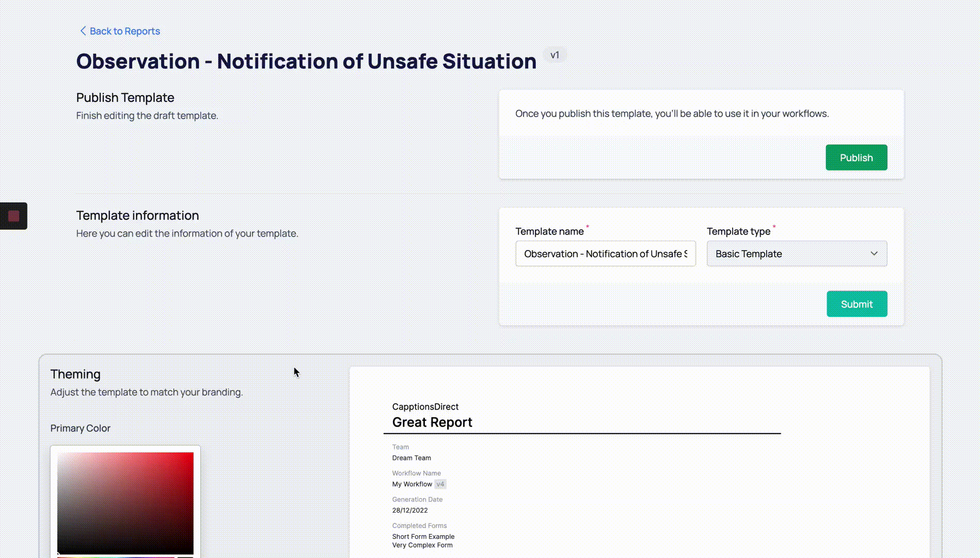This screenshot has width=980, height=558.
Task: Click the v1 version badge
Action: pos(555,55)
